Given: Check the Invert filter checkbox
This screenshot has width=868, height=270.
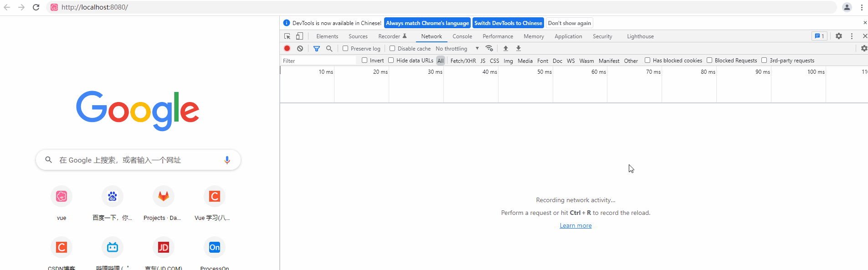Looking at the screenshot, I should click(365, 60).
